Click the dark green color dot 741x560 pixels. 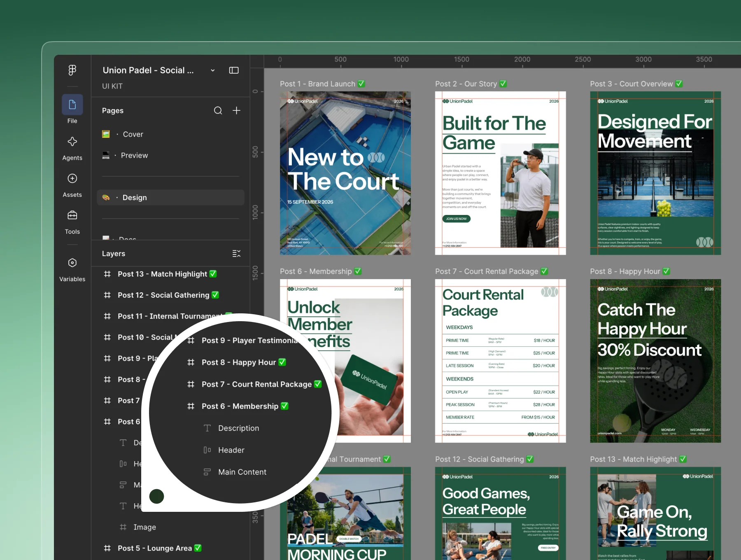[x=156, y=496]
